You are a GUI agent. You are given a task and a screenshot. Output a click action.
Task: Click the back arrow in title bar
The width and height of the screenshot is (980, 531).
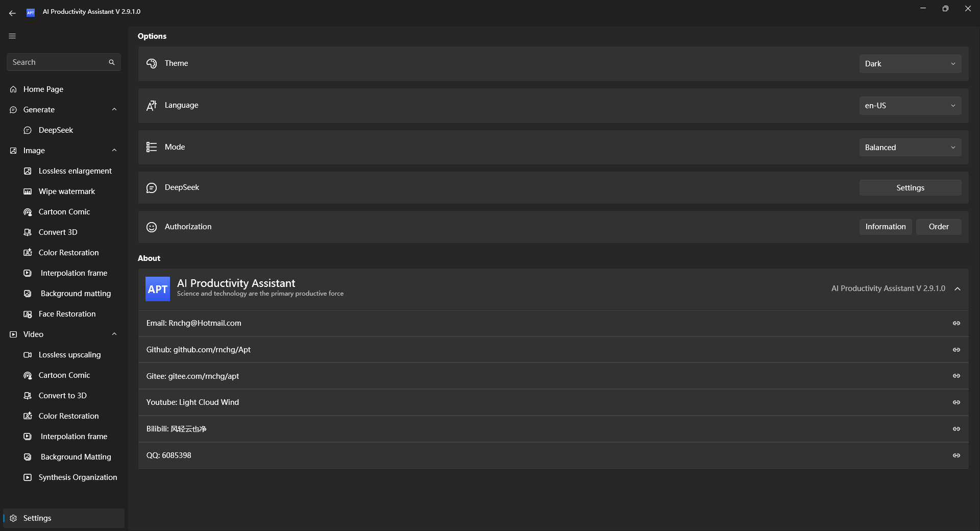coord(12,13)
